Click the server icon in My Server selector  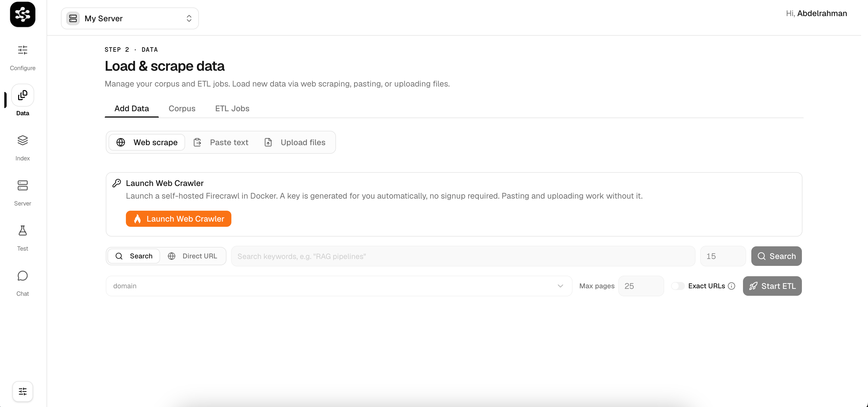pyautogui.click(x=73, y=18)
